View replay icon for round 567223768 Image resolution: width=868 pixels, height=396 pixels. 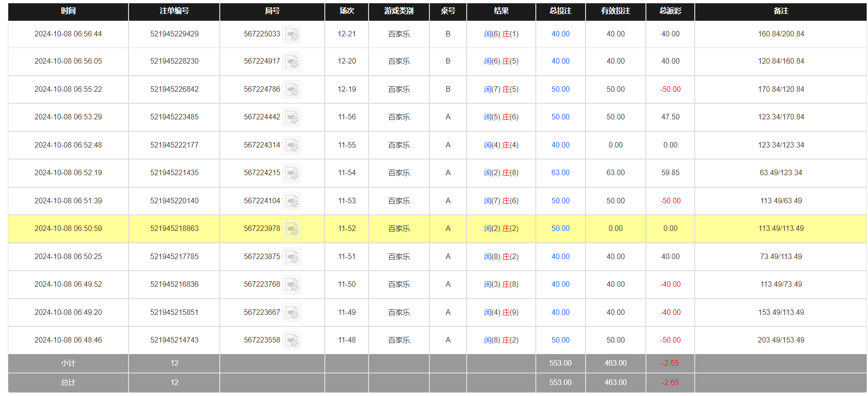[292, 285]
